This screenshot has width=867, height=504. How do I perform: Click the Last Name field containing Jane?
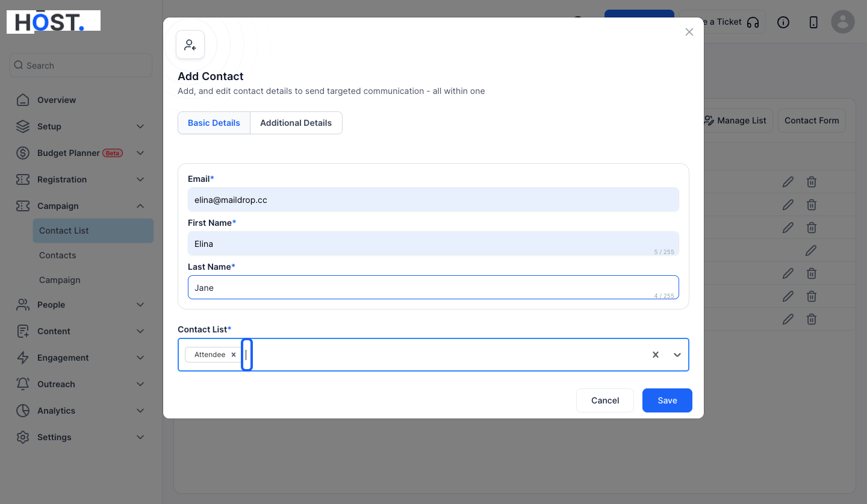click(433, 287)
